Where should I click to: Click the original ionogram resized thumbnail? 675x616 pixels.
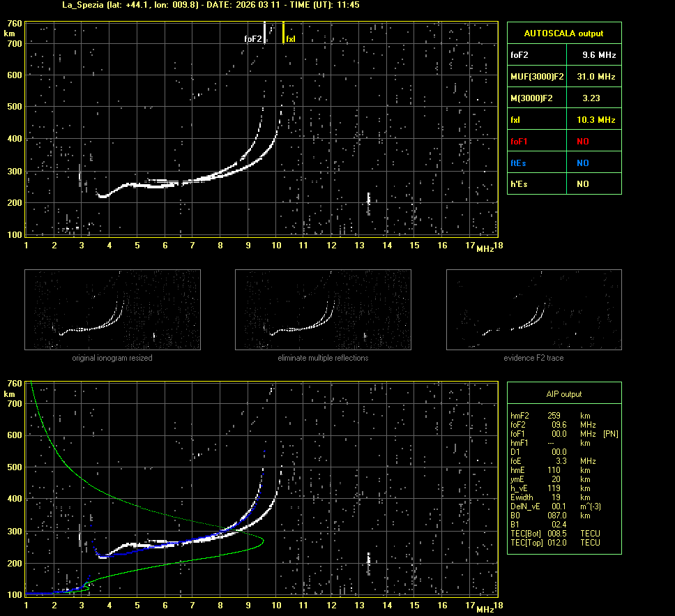click(112, 309)
